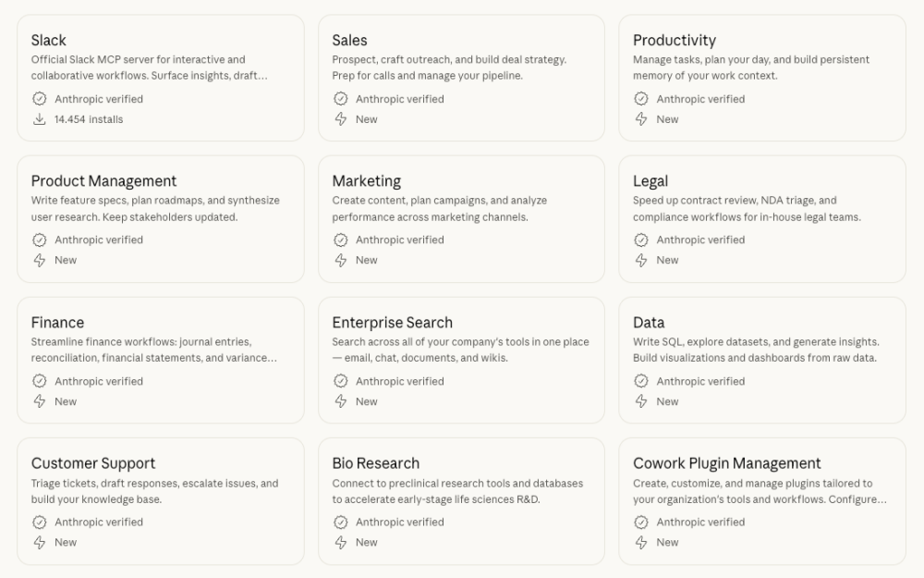The width and height of the screenshot is (924, 578).
Task: Click verified badge on Customer Support card
Action: pos(40,523)
